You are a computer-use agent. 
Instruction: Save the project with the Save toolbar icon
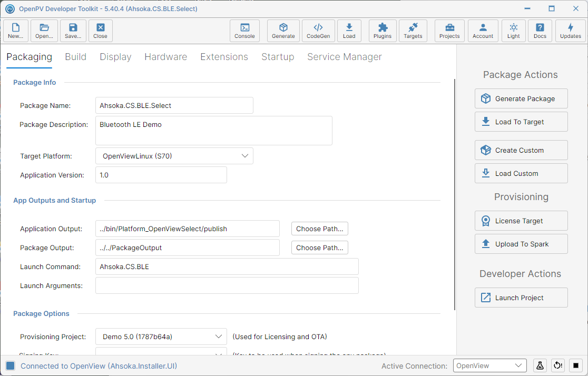tap(73, 31)
